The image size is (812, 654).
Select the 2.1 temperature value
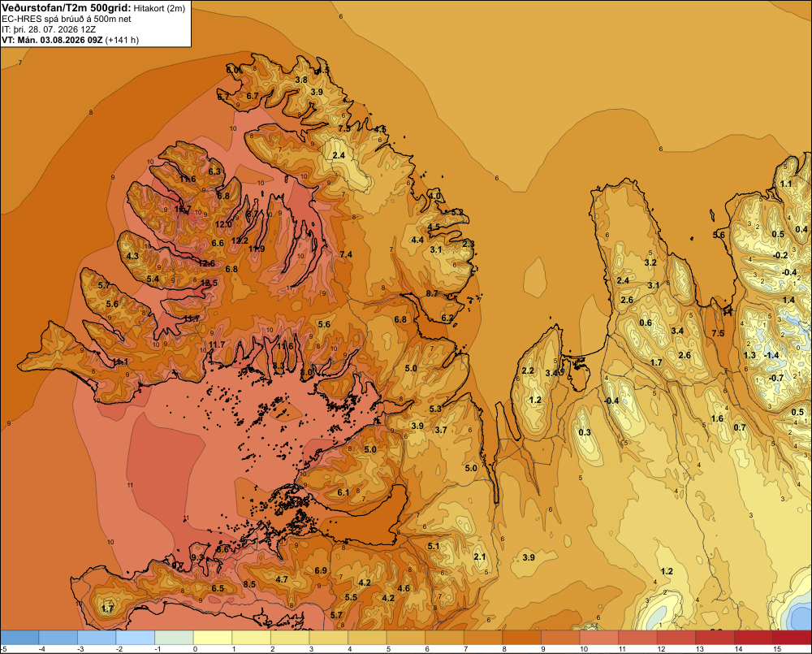pos(480,557)
